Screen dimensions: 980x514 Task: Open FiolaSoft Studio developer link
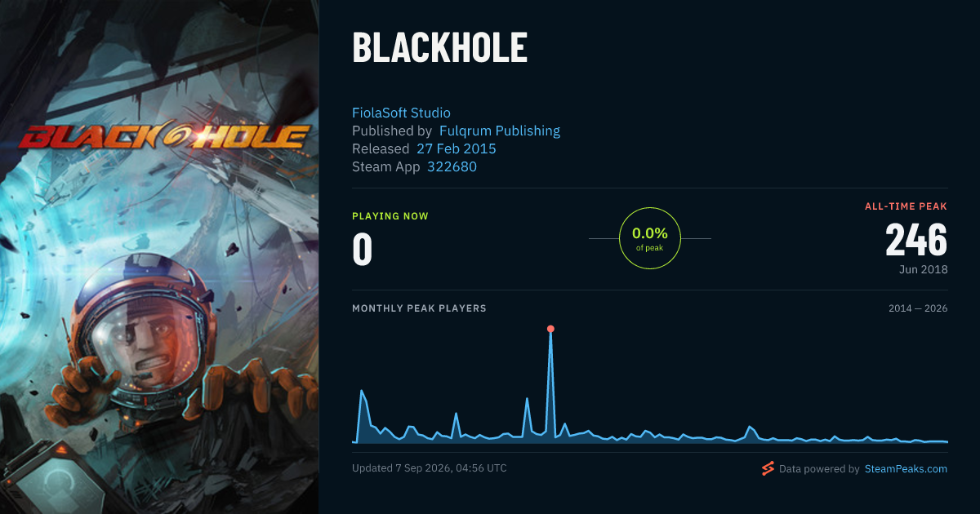(x=401, y=113)
